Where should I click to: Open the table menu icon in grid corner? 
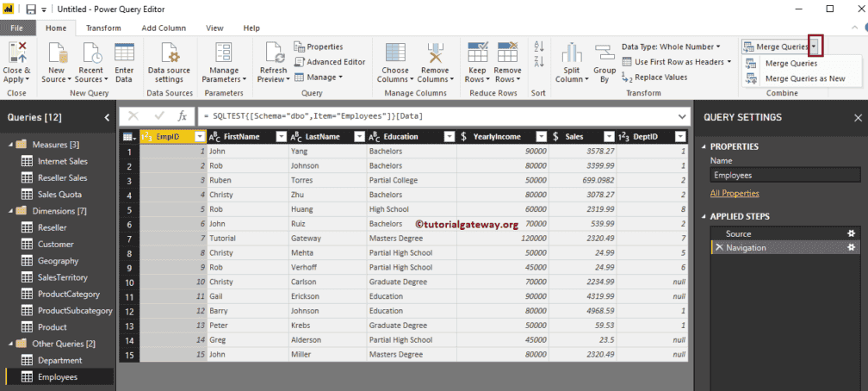(x=129, y=137)
